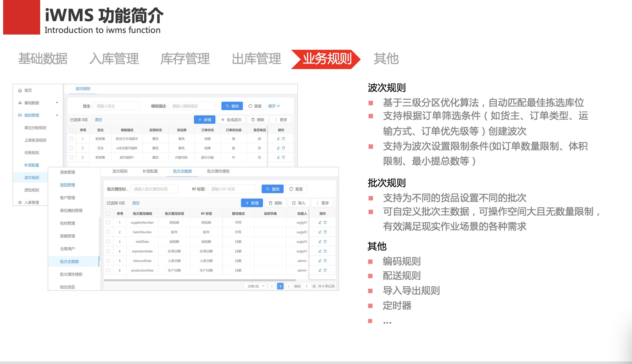This screenshot has height=364, width=632.
Task: Expand filters with the 展开 link
Action: [x=274, y=106]
